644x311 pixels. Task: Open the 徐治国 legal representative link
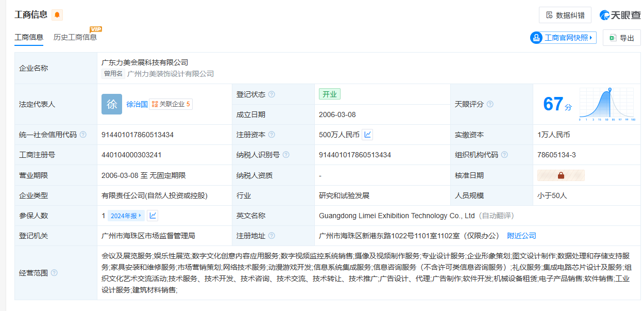pyautogui.click(x=137, y=104)
